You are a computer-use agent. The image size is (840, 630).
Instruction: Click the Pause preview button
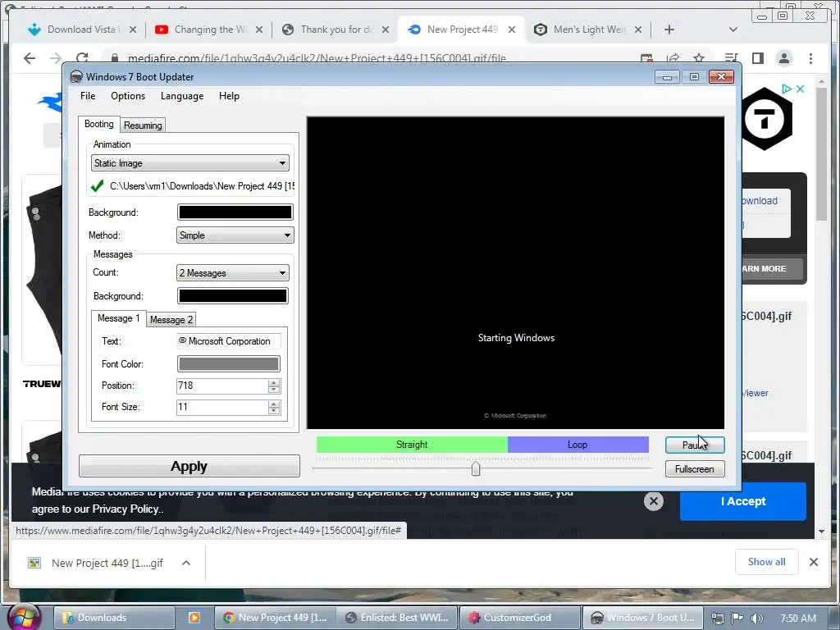click(x=695, y=445)
